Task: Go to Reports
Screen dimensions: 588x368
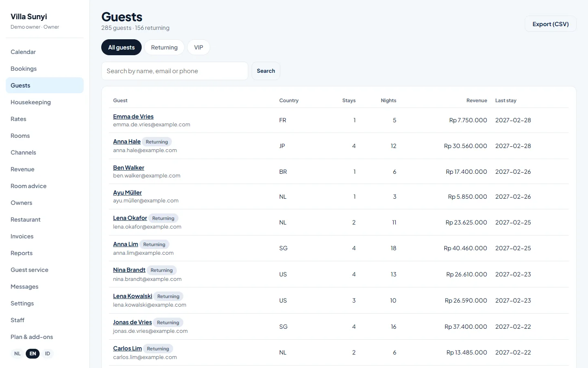Action: click(x=45, y=253)
